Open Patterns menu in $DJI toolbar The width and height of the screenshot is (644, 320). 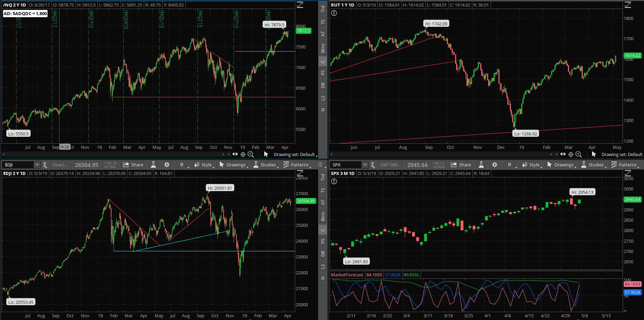click(x=297, y=165)
